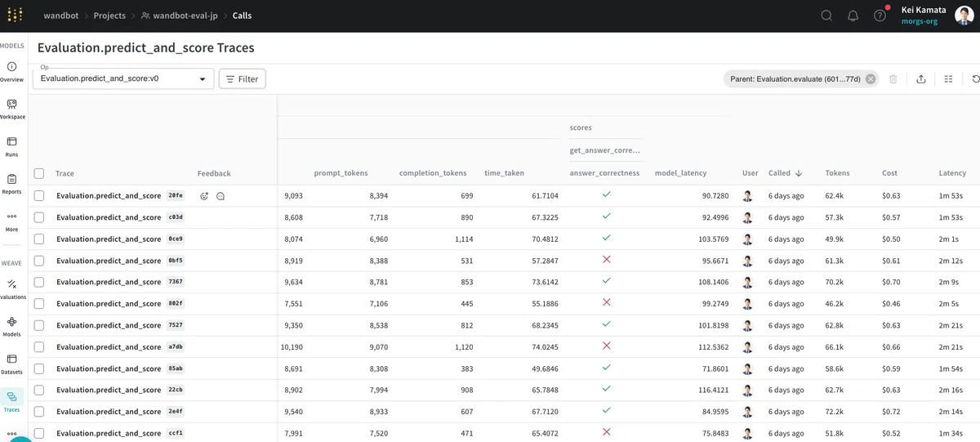Click the Filter button
The image size is (980, 442).
(242, 79)
